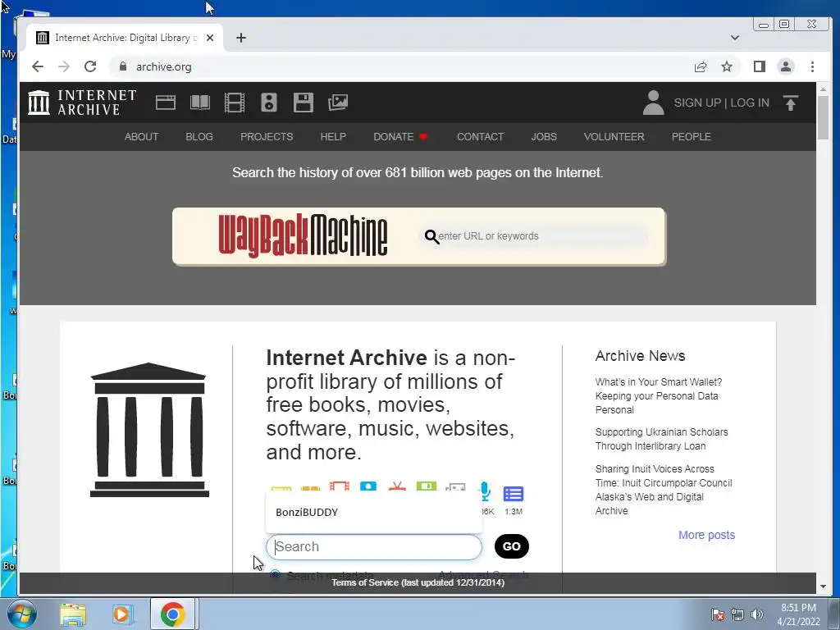The height and width of the screenshot is (630, 840).
Task: Click the scrollbar up arrow
Action: pyautogui.click(x=823, y=89)
